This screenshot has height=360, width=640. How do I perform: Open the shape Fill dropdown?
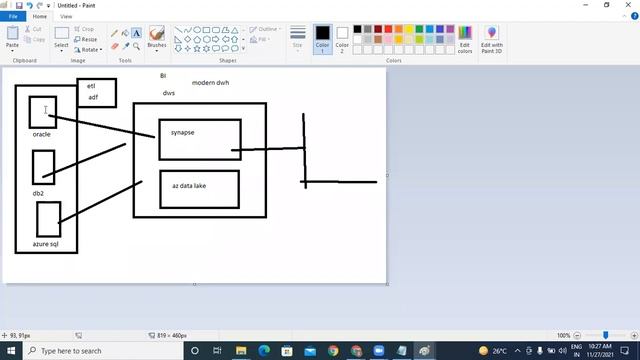click(260, 40)
